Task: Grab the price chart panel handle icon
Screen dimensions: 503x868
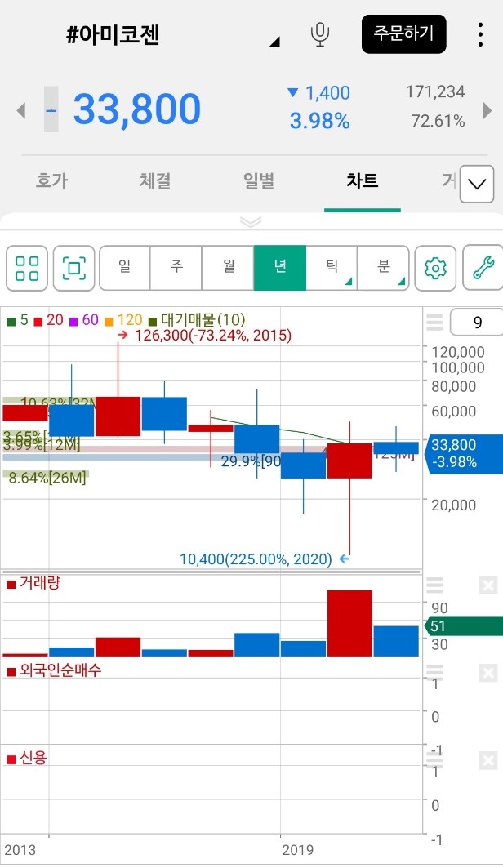Action: (435, 323)
